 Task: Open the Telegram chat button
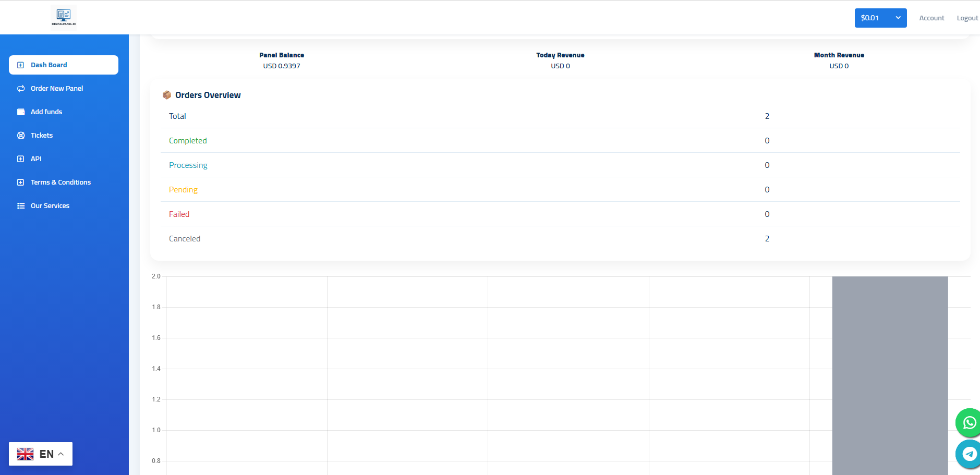969,454
